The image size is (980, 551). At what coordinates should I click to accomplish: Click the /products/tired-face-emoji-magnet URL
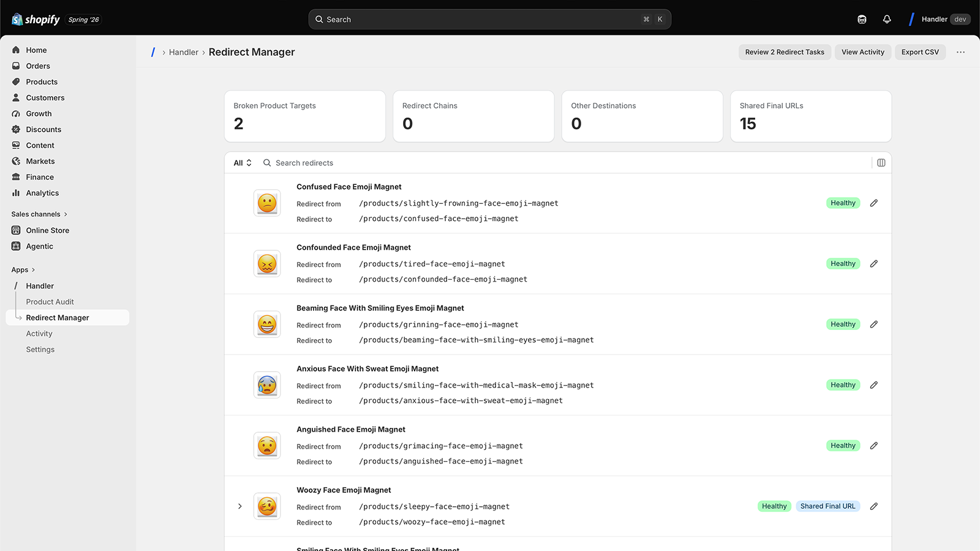432,264
